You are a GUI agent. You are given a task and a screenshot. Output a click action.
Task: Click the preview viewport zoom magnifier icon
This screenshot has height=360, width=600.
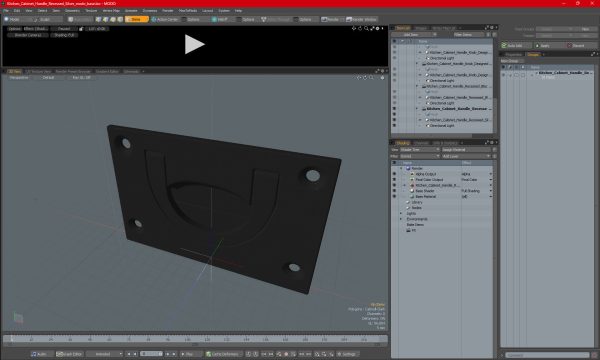366,28
